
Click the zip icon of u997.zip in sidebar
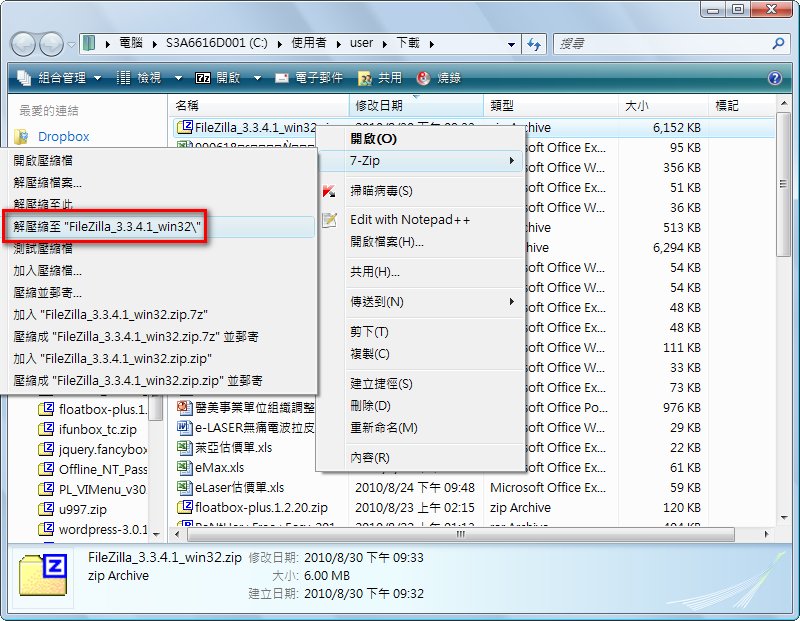[46, 509]
